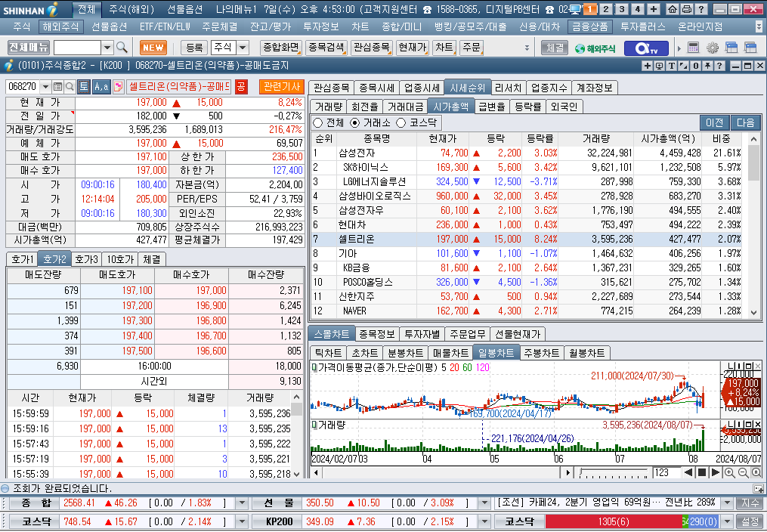Click the 이전 page button

[x=714, y=122]
